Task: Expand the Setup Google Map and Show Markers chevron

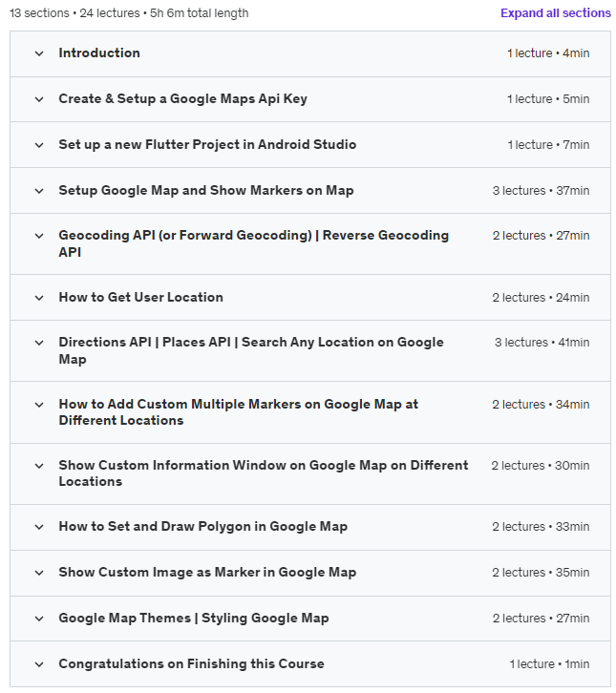Action: pos(39,191)
